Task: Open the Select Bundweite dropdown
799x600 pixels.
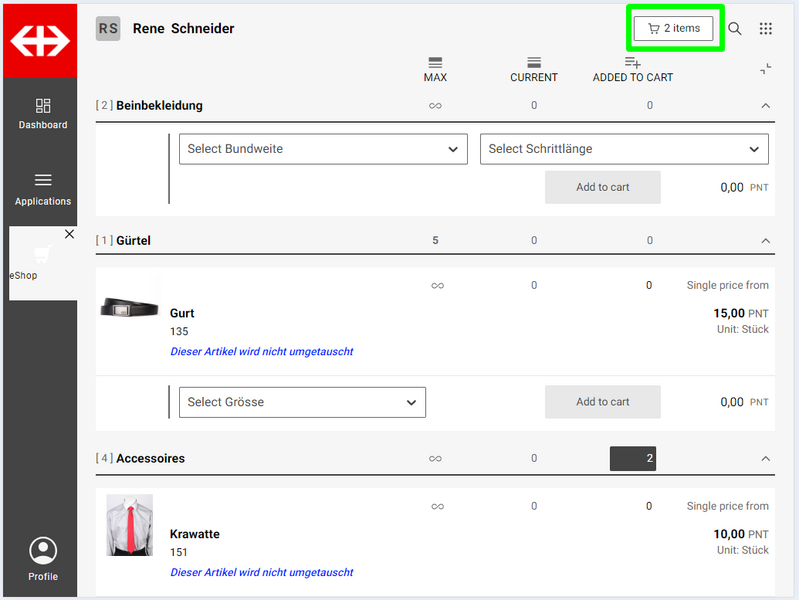Action: coord(323,149)
